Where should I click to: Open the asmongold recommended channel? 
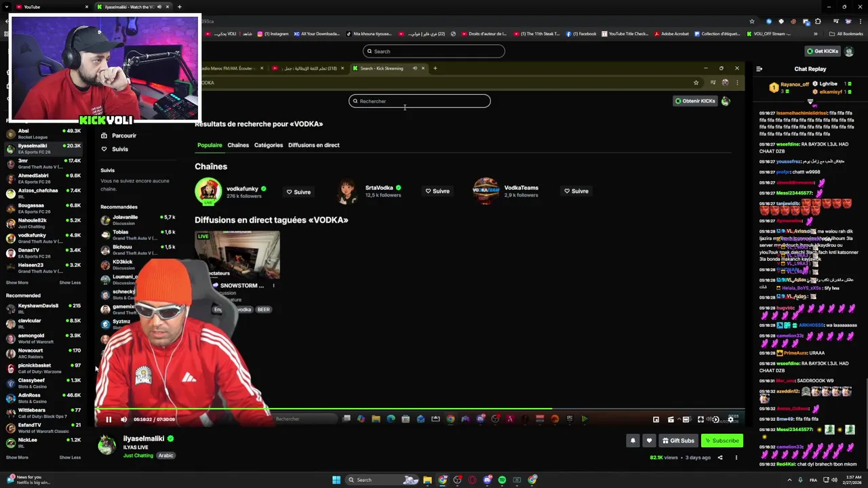coord(43,338)
